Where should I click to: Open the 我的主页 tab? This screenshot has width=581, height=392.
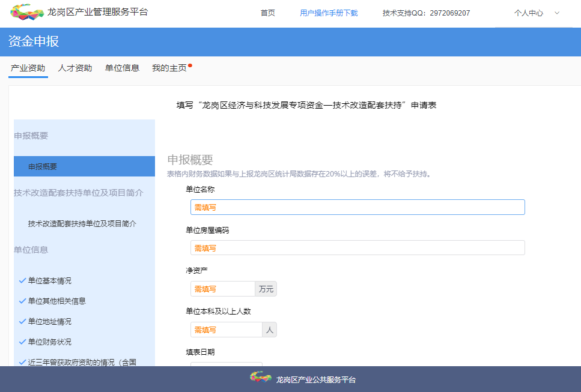click(169, 68)
